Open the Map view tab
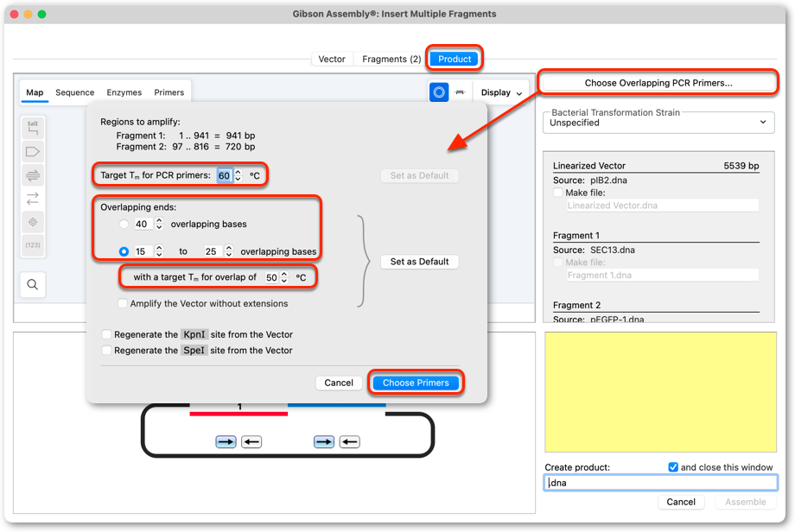Image resolution: width=795 pixels, height=532 pixels. tap(35, 92)
